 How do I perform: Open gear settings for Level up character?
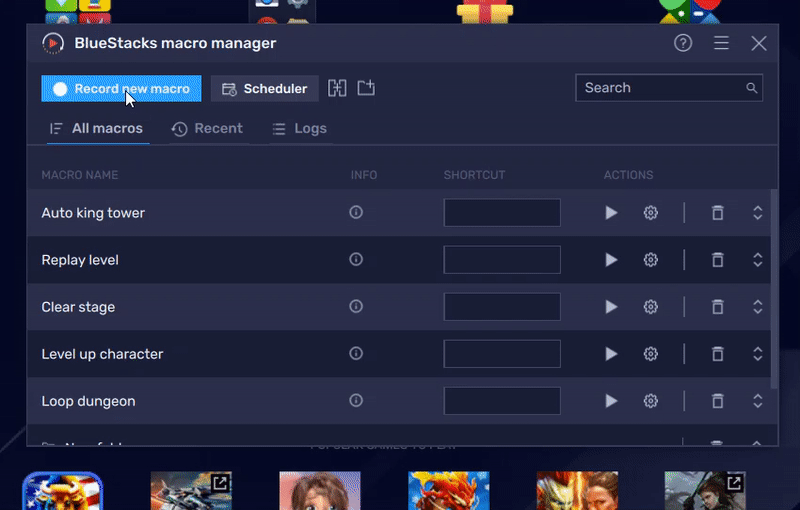click(x=651, y=354)
